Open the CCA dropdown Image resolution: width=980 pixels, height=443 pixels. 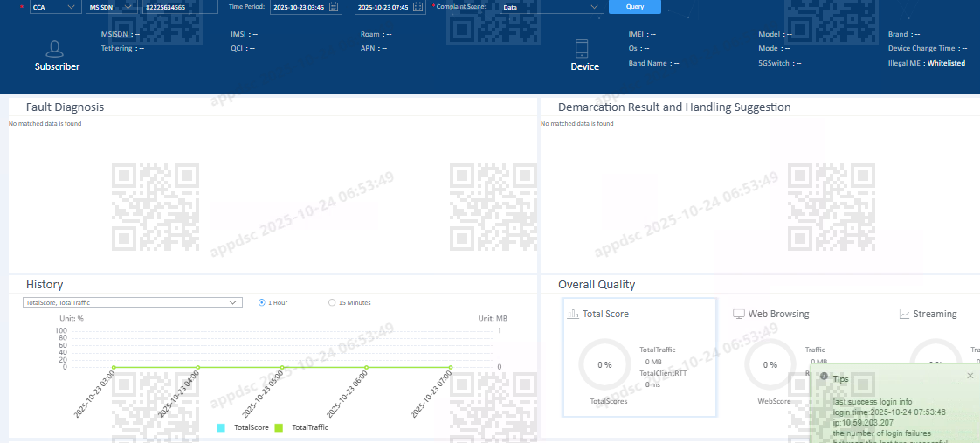[56, 7]
